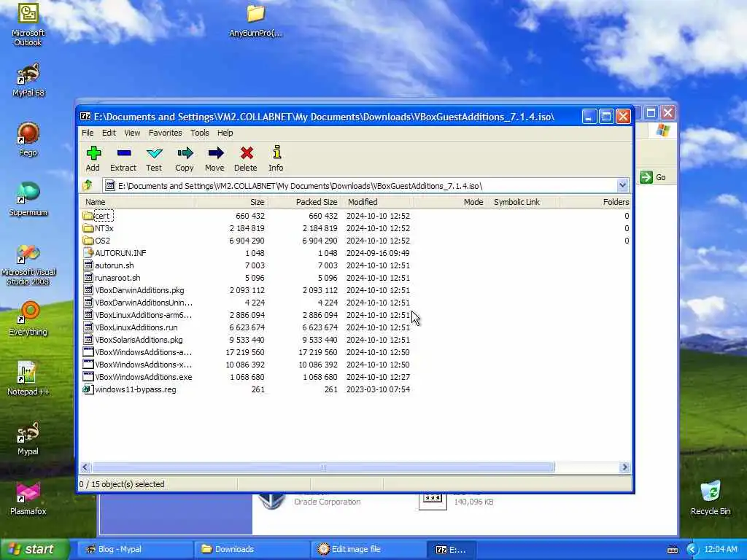
Task: Open Notepad++ desktop shortcut
Action: tap(28, 378)
